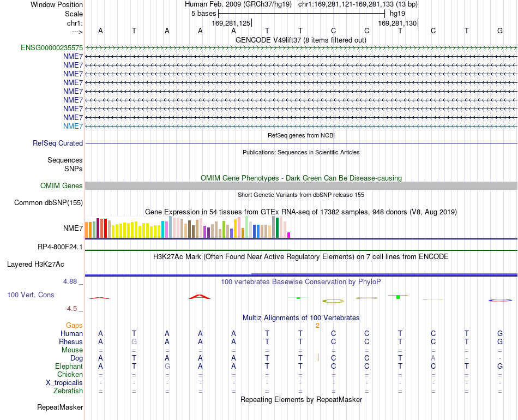Click the Chicken species row label

tap(70, 374)
